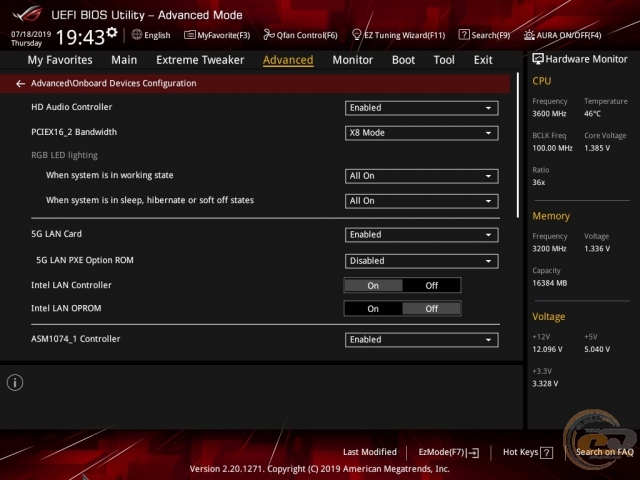Open HD Audio Controller dropdown
640x480 pixels.
click(422, 108)
